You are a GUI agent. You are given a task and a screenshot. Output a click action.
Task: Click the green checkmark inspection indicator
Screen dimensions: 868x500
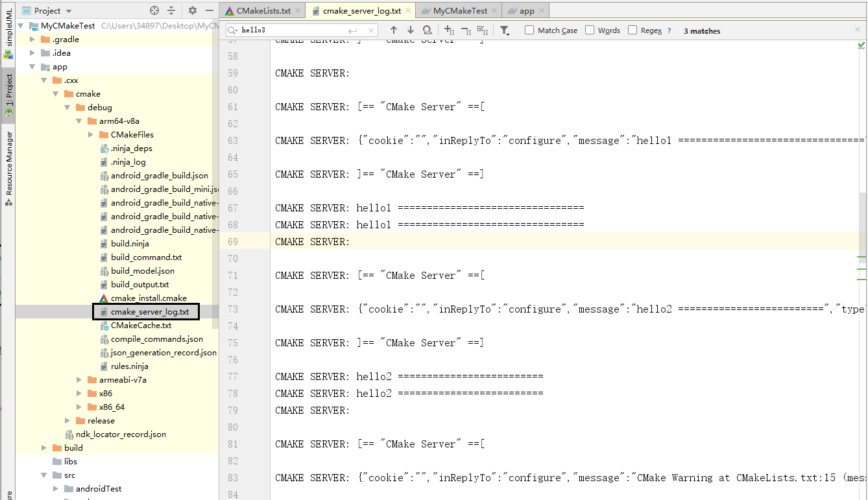(x=861, y=45)
